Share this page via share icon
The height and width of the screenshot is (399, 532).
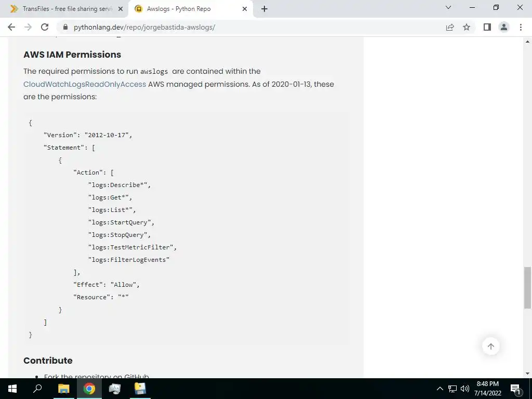(x=450, y=27)
